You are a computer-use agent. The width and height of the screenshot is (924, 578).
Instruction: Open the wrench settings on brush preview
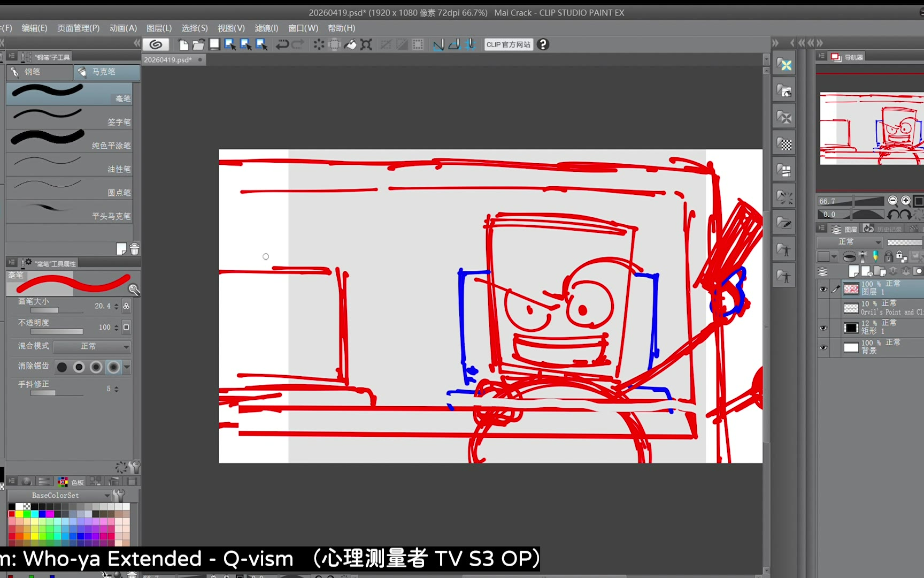click(x=134, y=290)
